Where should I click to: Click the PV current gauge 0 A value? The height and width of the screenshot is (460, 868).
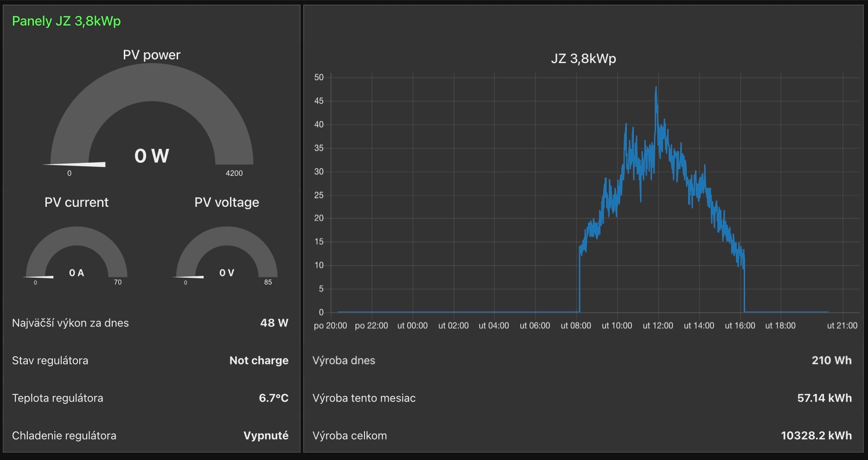(77, 273)
